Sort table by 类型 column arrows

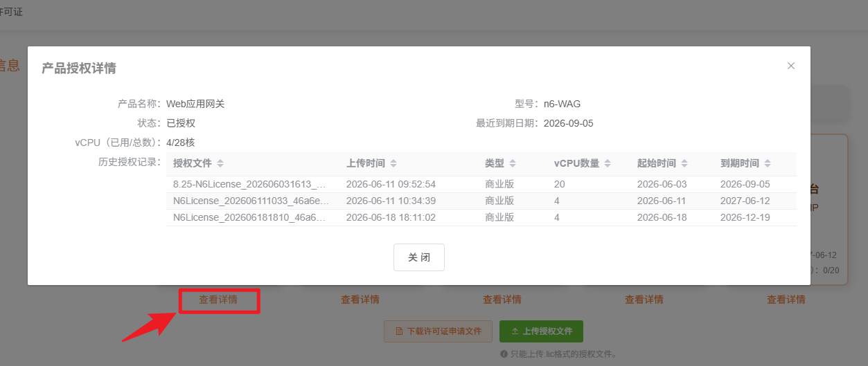pyautogui.click(x=513, y=164)
